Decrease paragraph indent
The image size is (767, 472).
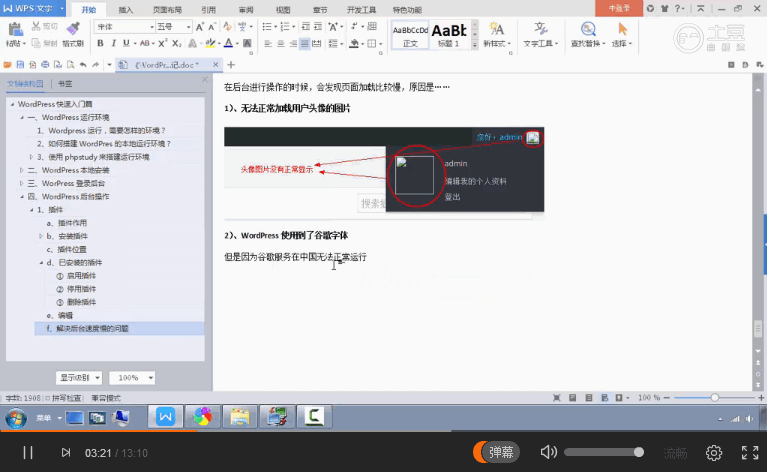coord(306,27)
